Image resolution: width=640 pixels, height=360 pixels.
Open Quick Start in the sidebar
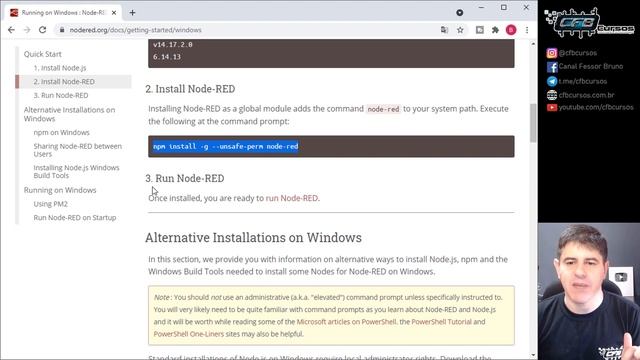(42, 54)
